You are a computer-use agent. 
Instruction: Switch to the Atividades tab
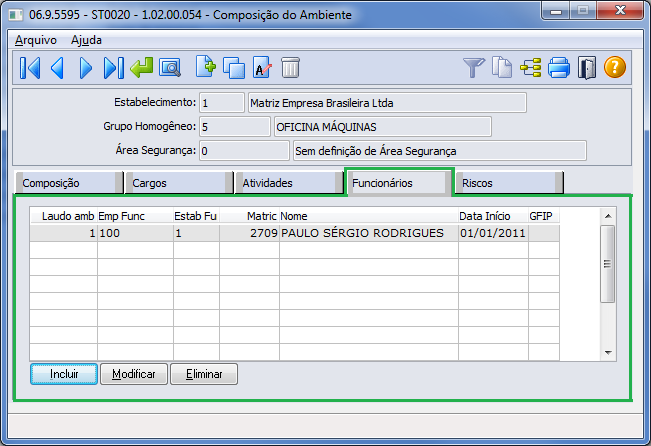289,183
